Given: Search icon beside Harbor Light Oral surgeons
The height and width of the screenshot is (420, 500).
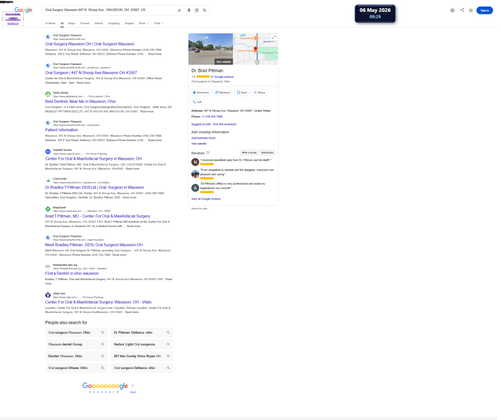Looking at the screenshot, I should (168, 344).
